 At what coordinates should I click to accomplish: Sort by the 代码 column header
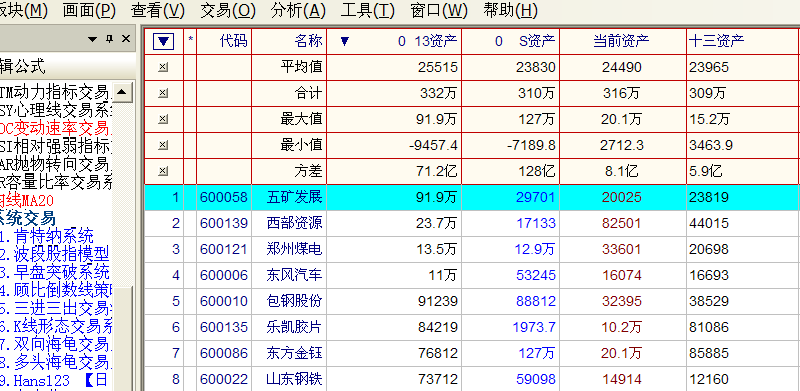tap(224, 41)
